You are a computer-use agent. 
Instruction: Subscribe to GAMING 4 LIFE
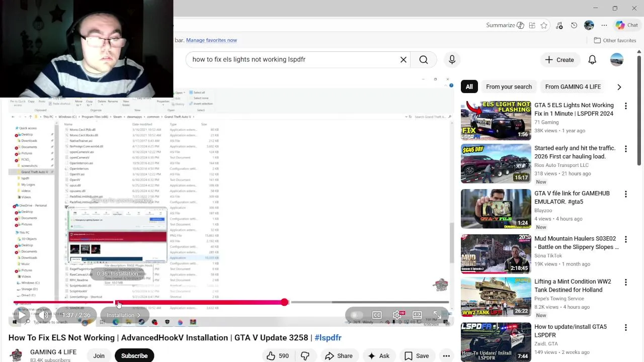tap(134, 355)
